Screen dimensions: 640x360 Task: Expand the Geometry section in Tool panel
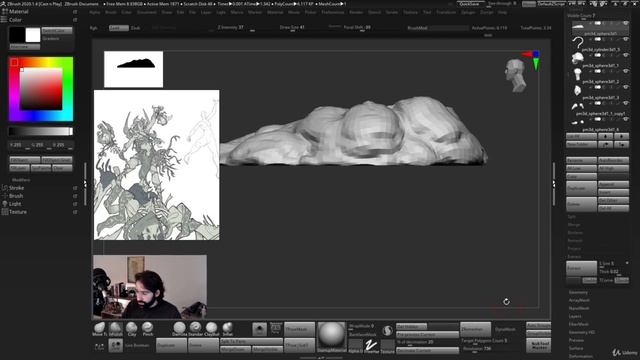pos(578,292)
